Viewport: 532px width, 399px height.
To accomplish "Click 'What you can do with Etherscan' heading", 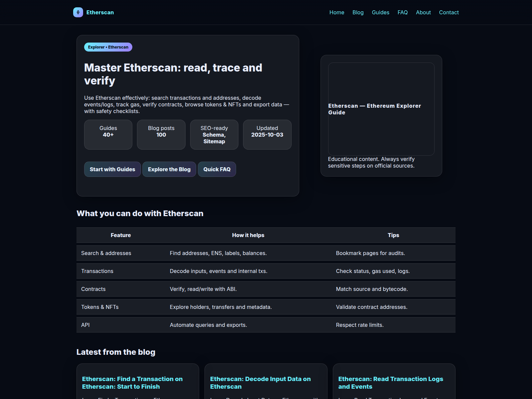I will 140,213.
